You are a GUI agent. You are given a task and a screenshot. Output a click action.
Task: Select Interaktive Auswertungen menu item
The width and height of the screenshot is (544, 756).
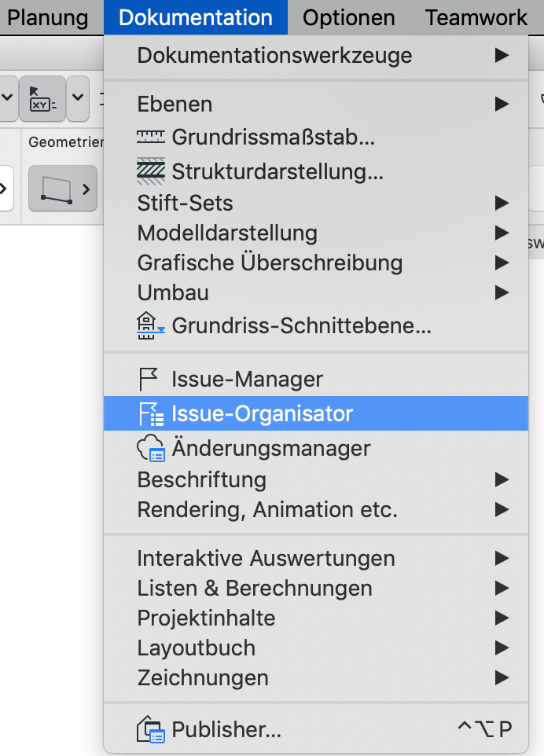pyautogui.click(x=266, y=559)
